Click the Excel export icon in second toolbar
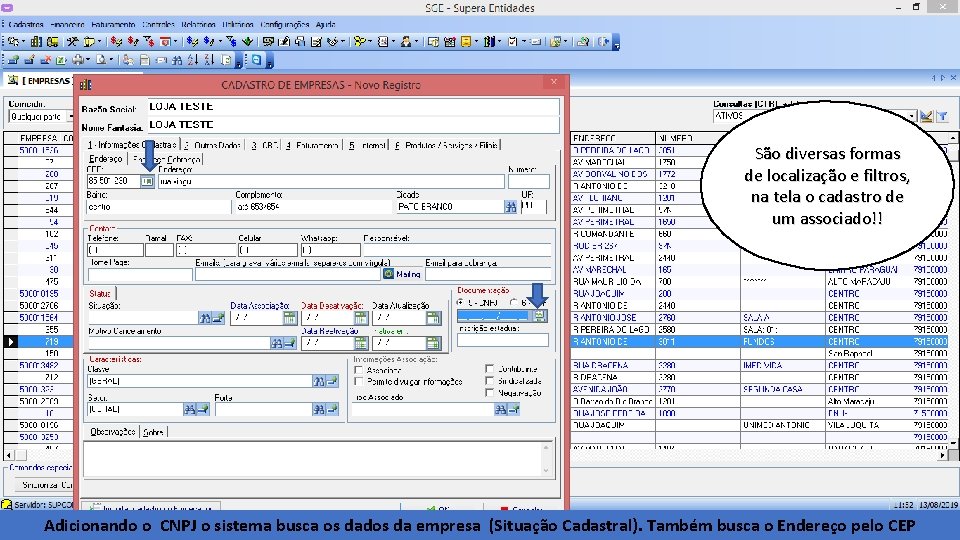 coord(61,60)
